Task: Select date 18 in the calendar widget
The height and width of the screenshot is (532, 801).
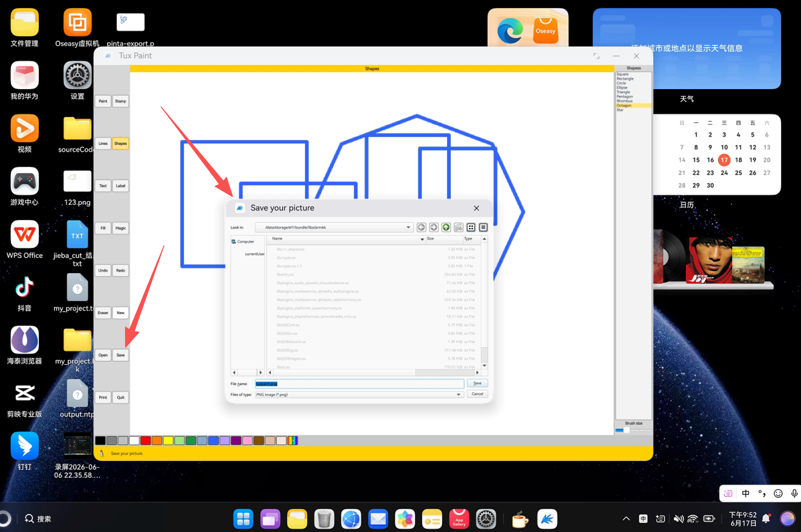Action: click(738, 160)
